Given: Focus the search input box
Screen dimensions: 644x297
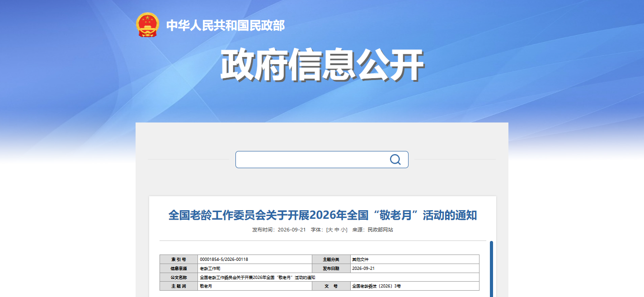Looking at the screenshot, I should 322,160.
